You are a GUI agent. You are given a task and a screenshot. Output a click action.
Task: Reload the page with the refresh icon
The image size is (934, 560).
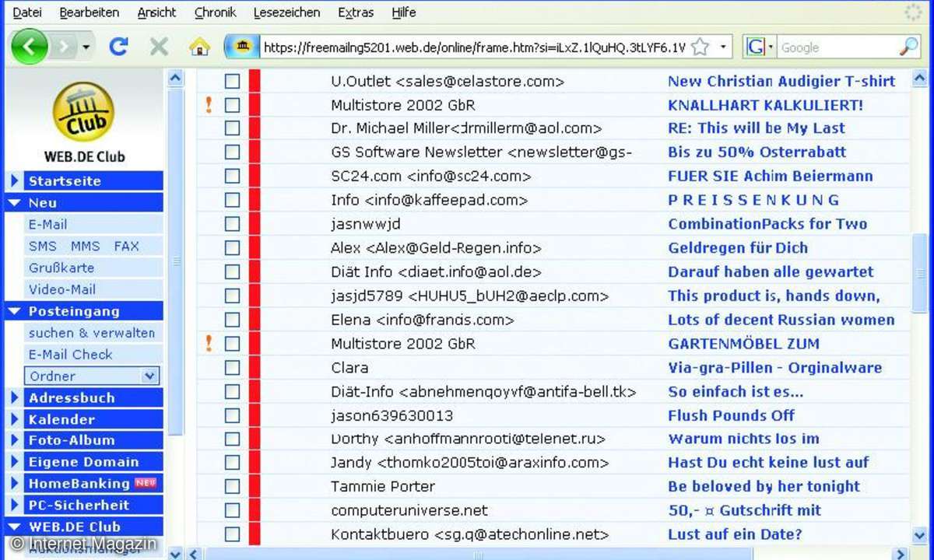pos(118,47)
